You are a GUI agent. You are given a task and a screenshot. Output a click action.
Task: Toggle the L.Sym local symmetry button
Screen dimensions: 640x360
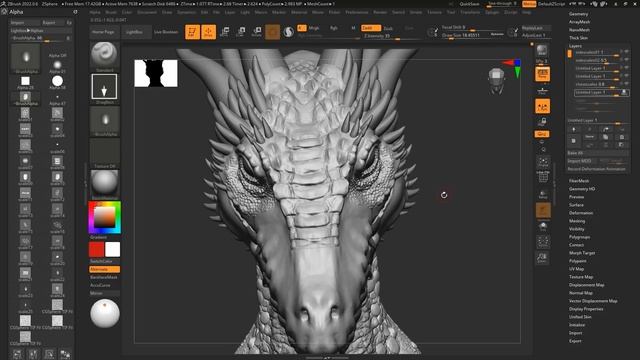542,107
